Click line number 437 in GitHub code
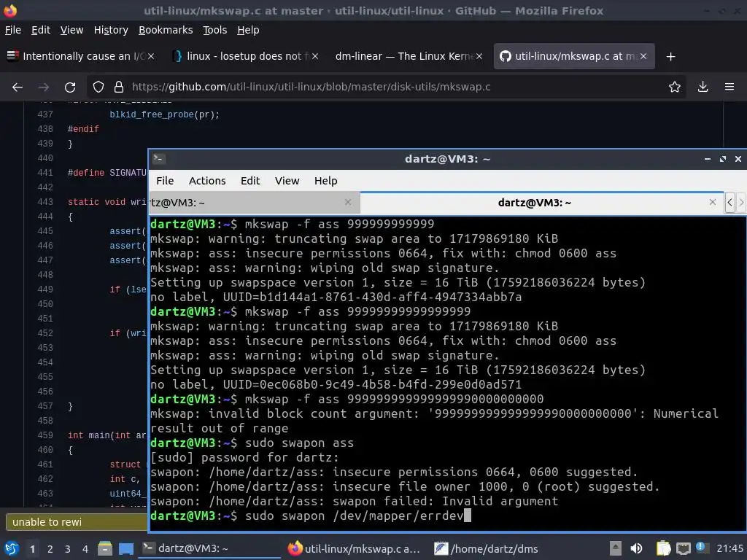The height and width of the screenshot is (560, 747). 45,114
